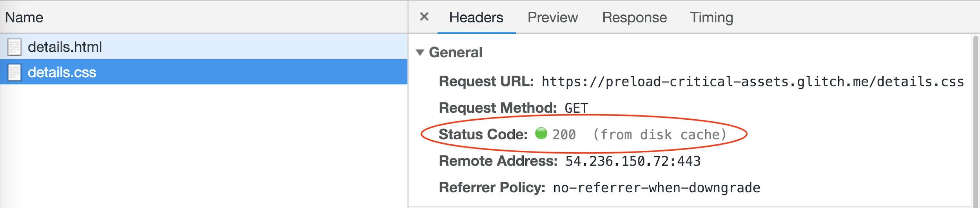Close the request details panel
This screenshot has width=980, height=208.
tap(424, 17)
